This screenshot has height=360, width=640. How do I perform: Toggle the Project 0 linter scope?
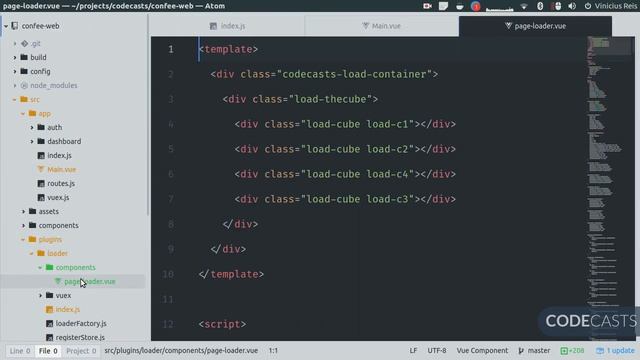(81, 351)
